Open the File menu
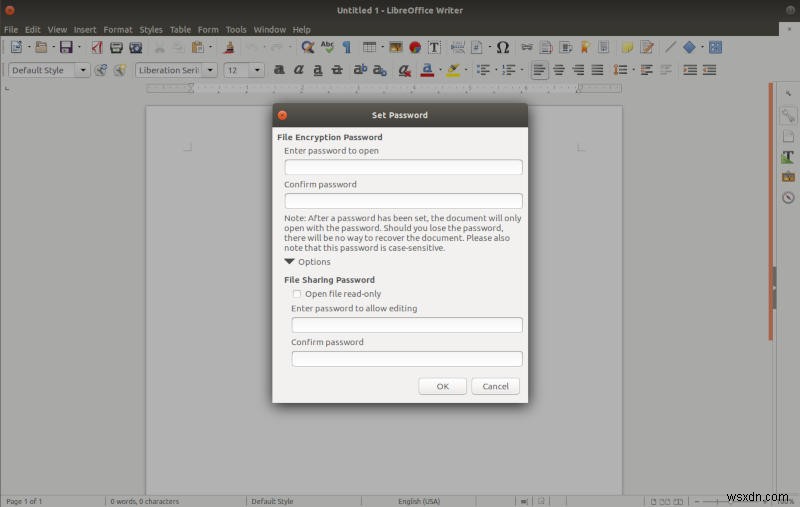This screenshot has width=800, height=507. 11,30
